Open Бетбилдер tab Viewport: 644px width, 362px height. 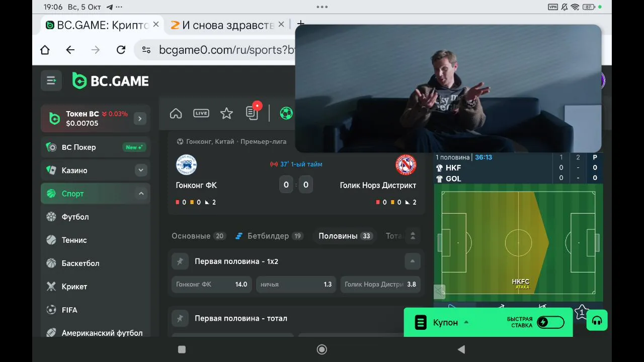coord(269,236)
